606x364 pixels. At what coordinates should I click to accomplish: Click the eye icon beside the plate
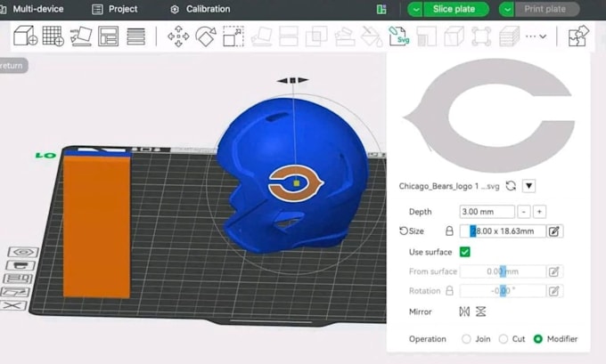(23, 253)
